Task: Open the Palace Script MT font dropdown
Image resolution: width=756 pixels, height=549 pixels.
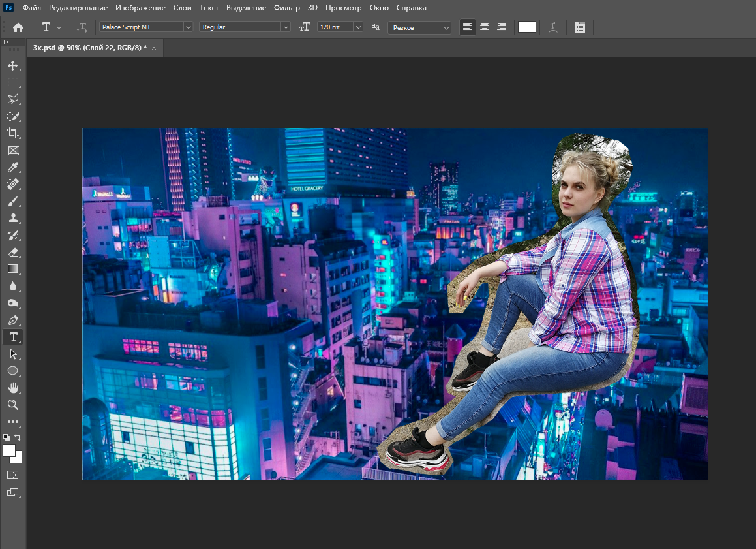Action: (x=188, y=27)
